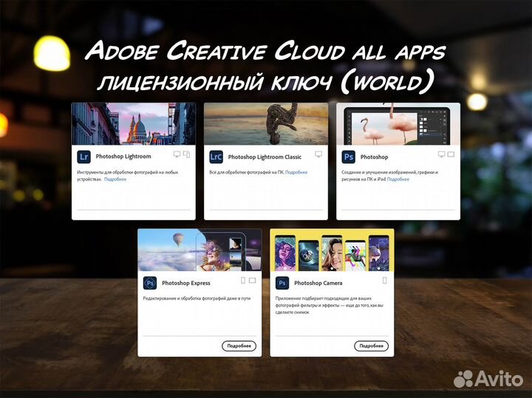
Task: Open Подробнее link in Lightroom Classic card
Action: point(296,172)
